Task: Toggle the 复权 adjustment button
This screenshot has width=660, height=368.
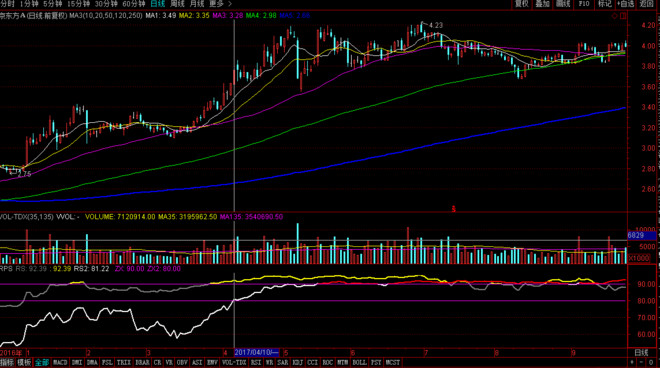Action: [522, 4]
